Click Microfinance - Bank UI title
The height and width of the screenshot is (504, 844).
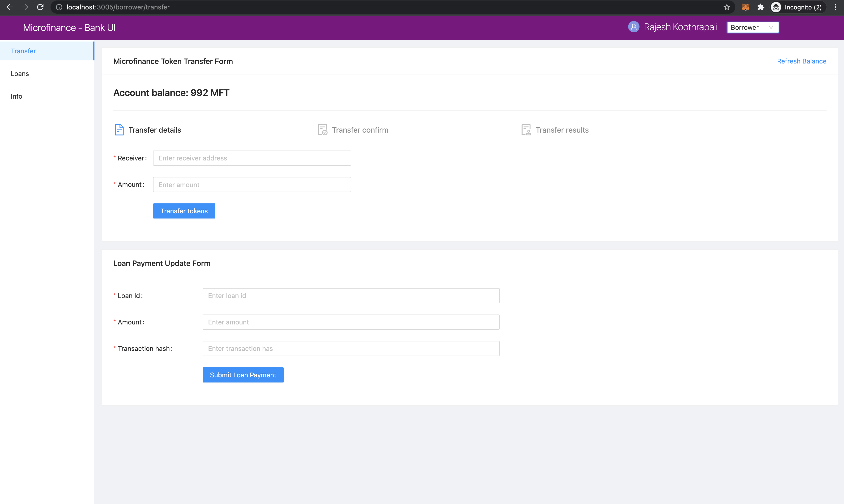click(x=69, y=28)
